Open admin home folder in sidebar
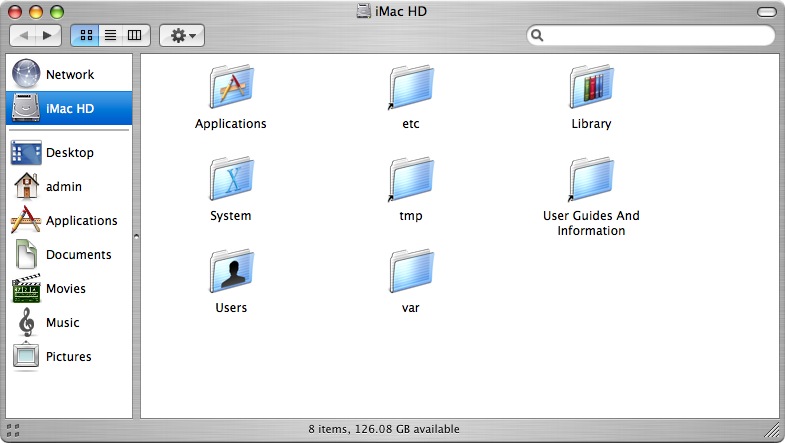The image size is (785, 443). coord(69,186)
